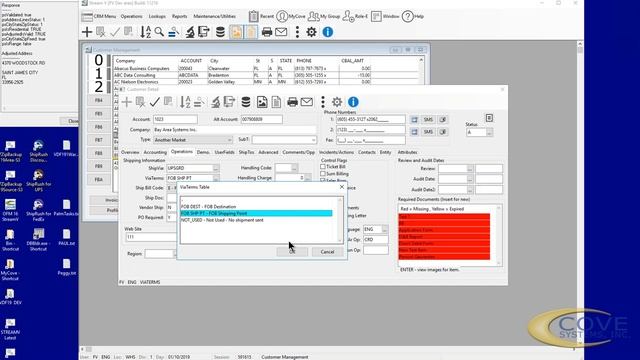
Task: Open the Status lookup button
Action: pyautogui.click(x=489, y=132)
